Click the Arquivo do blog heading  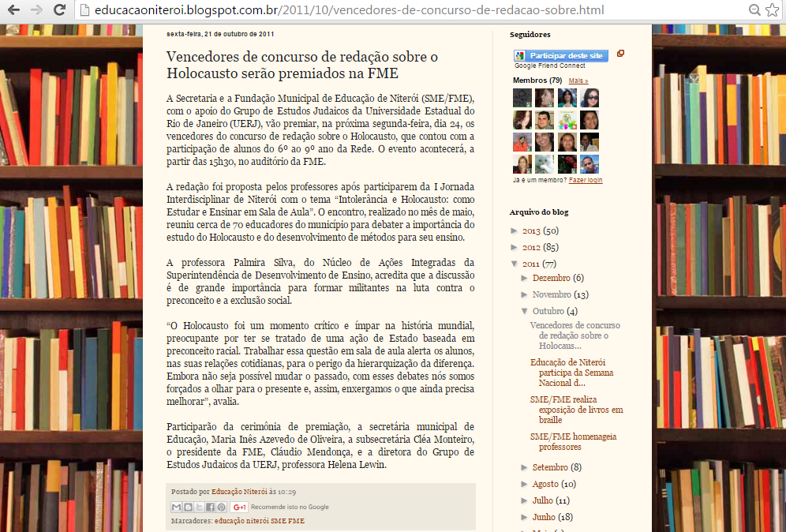pyautogui.click(x=539, y=212)
